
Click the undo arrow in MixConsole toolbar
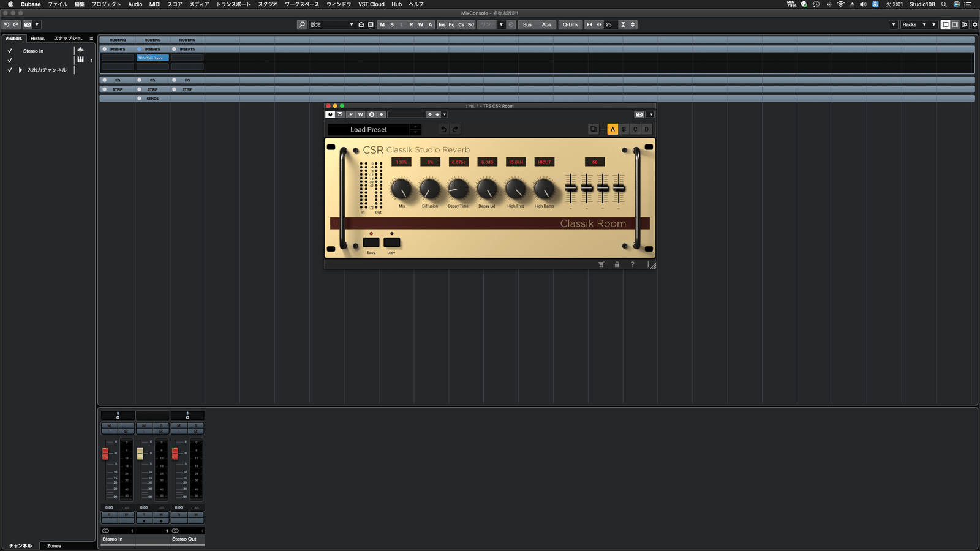(x=7, y=24)
